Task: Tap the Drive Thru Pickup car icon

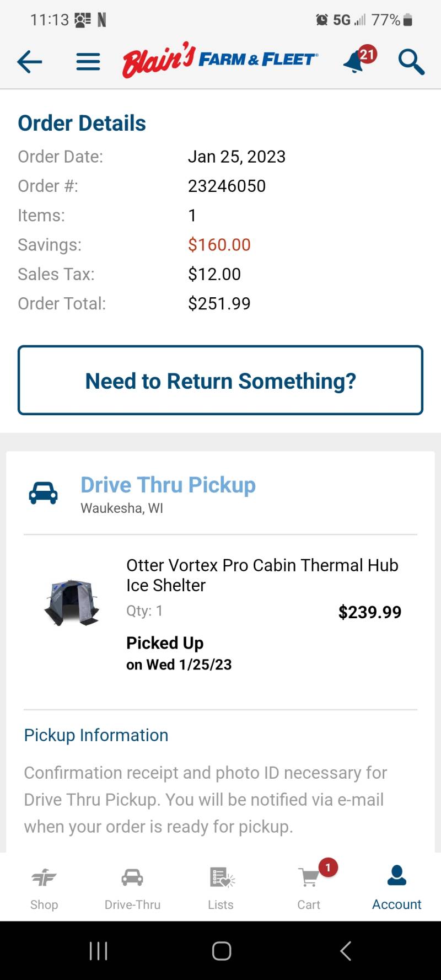Action: coord(43,492)
